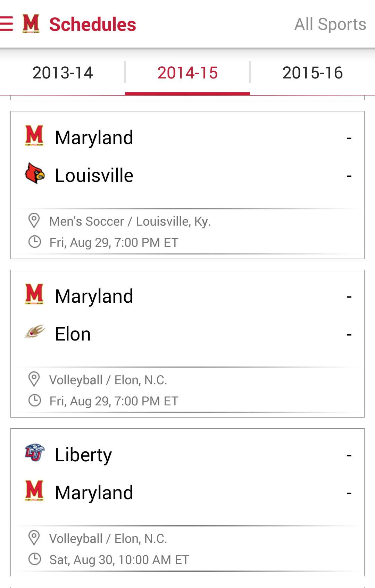The height and width of the screenshot is (588, 375).
Task: Tap clock icon on Men's Soccer game
Action: [34, 242]
